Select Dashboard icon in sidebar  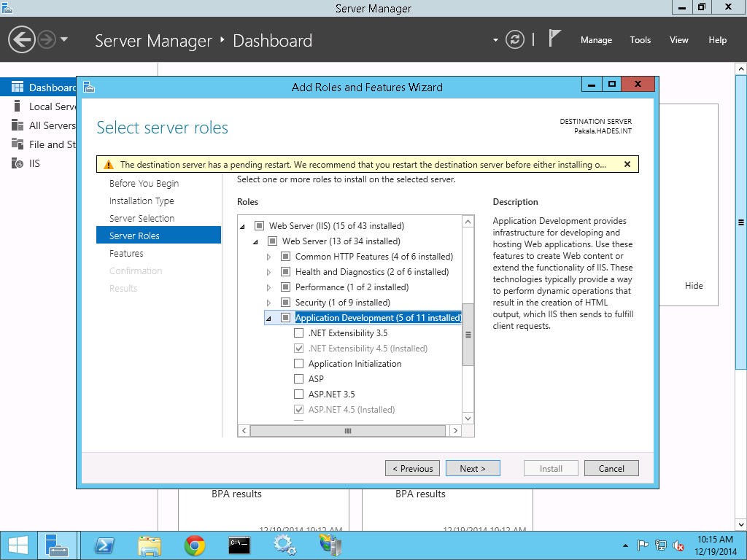tap(18, 87)
